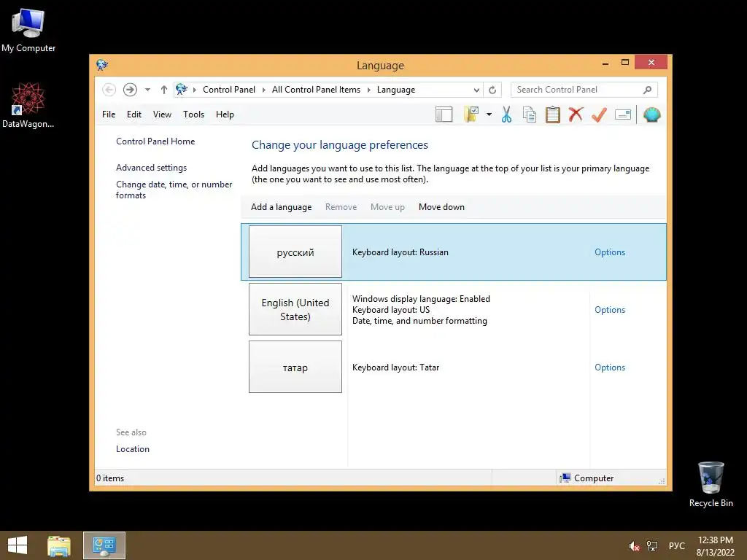This screenshot has width=747, height=560.
Task: Click 'Windows display language: Enabled' text
Action: tap(421, 299)
